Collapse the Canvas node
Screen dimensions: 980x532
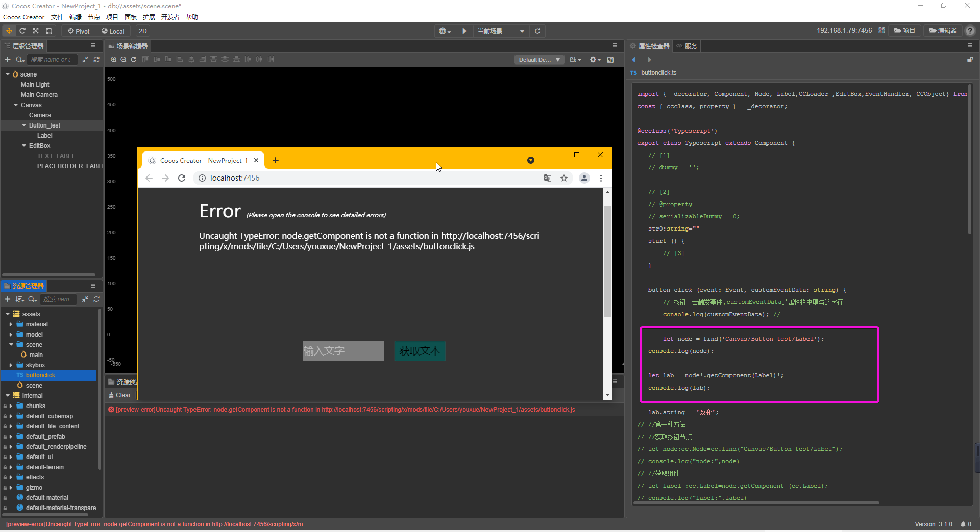pos(16,105)
